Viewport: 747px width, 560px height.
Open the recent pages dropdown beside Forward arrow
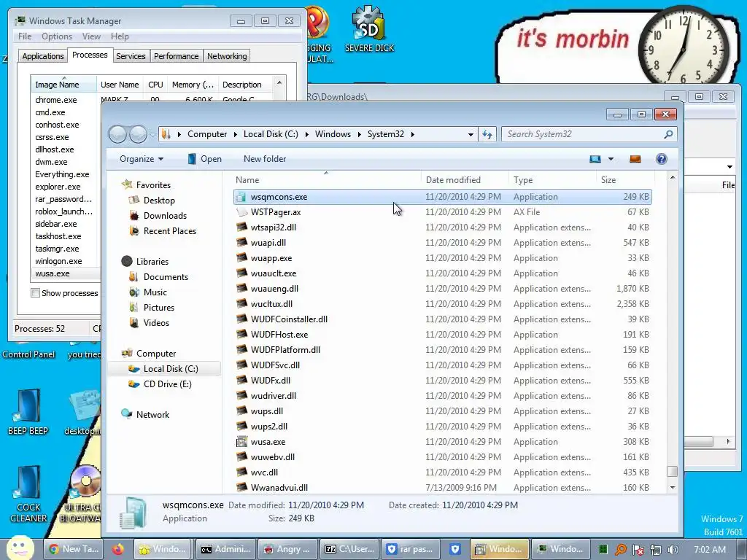click(x=152, y=135)
